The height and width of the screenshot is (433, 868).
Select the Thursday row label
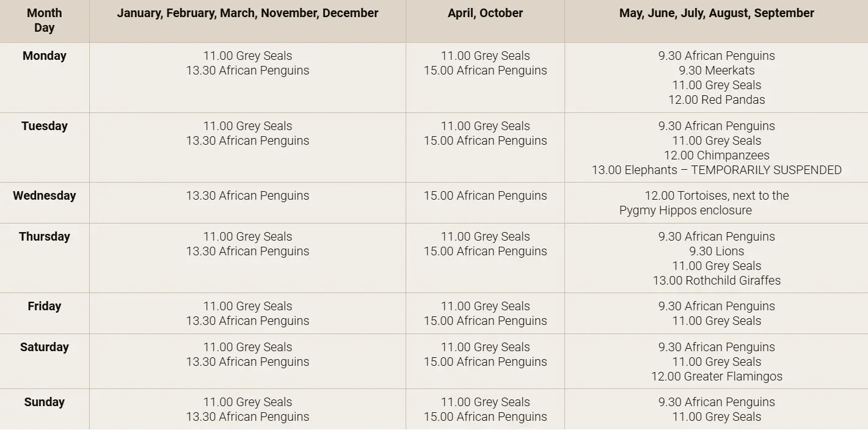pos(45,236)
